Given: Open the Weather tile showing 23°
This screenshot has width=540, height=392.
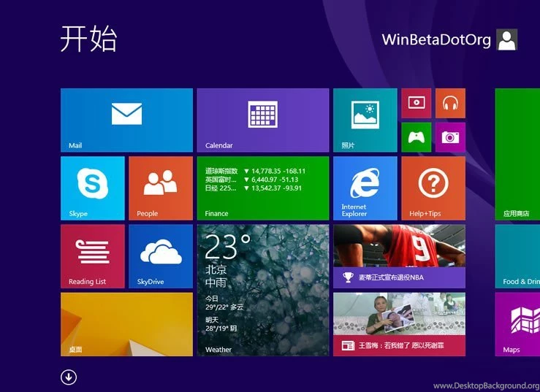Looking at the screenshot, I should pyautogui.click(x=263, y=290).
